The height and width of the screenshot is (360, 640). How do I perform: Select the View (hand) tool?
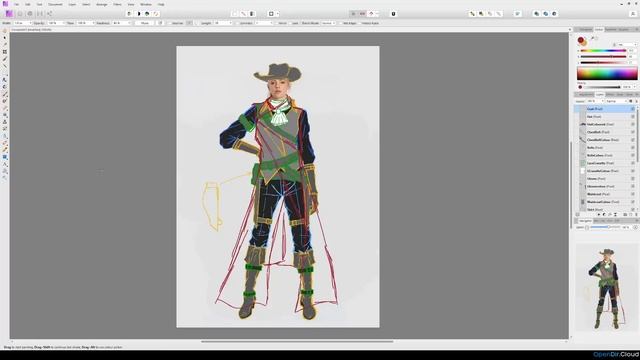(5, 31)
